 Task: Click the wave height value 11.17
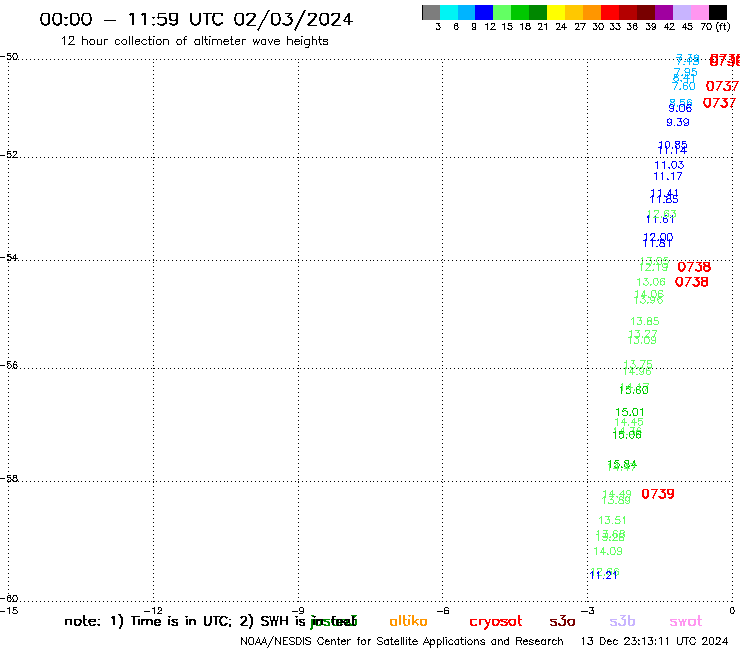(x=668, y=176)
